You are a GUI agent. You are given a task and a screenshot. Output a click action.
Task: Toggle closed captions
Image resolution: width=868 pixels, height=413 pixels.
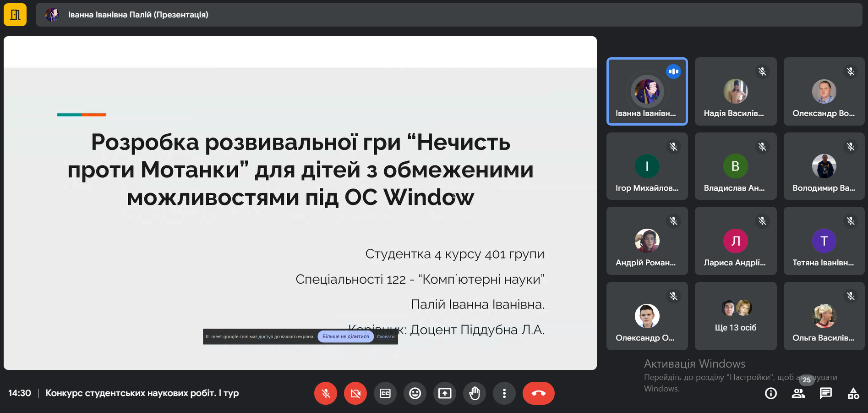tap(385, 393)
